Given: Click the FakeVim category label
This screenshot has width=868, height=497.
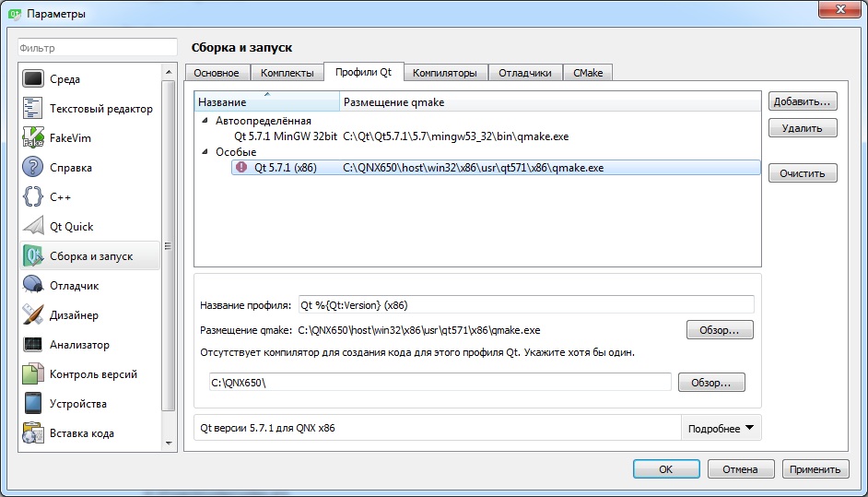Looking at the screenshot, I should 70,138.
